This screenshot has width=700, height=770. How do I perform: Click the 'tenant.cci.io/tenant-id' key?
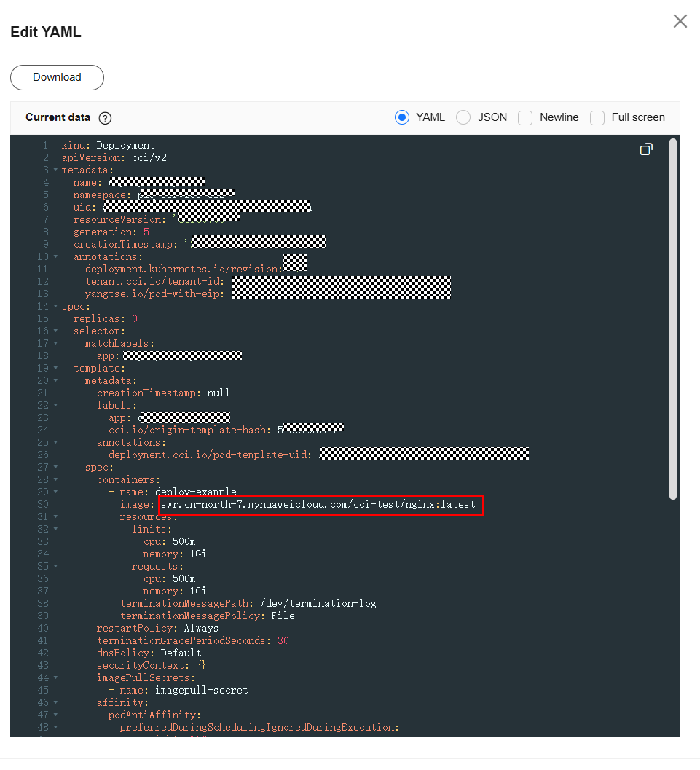click(154, 281)
